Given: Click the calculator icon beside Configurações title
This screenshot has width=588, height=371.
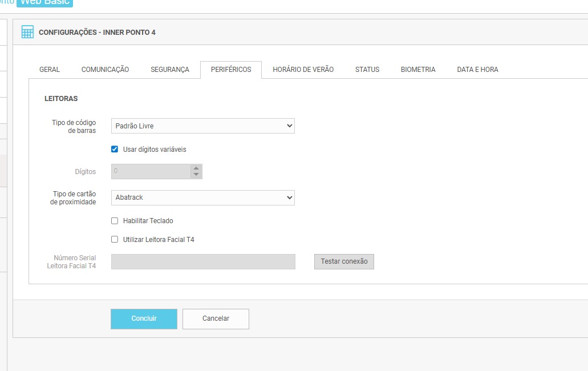Looking at the screenshot, I should click(x=27, y=32).
